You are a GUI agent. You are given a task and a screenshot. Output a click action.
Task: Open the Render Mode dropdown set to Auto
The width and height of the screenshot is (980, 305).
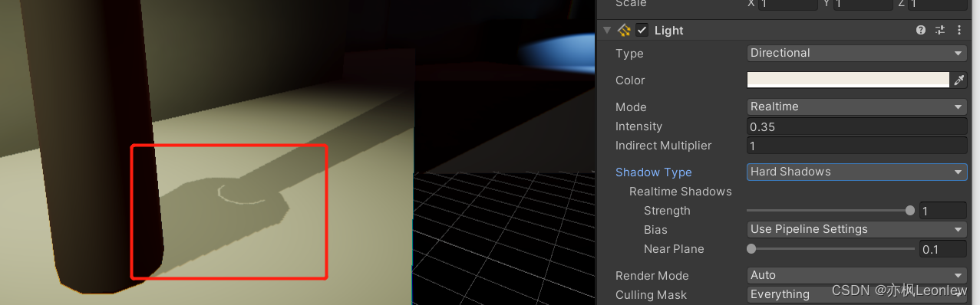[856, 275]
